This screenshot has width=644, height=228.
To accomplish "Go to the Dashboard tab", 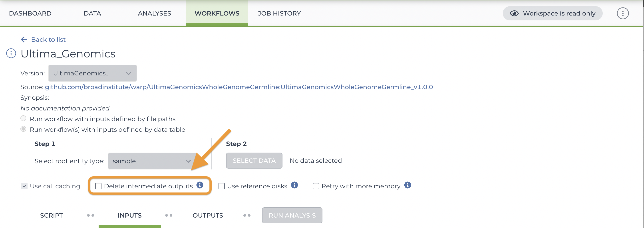I will point(30,14).
